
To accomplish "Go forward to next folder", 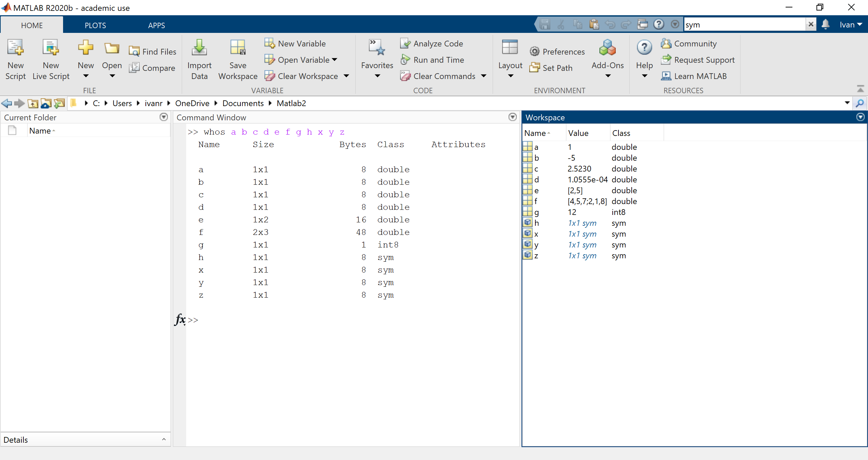I will point(19,103).
